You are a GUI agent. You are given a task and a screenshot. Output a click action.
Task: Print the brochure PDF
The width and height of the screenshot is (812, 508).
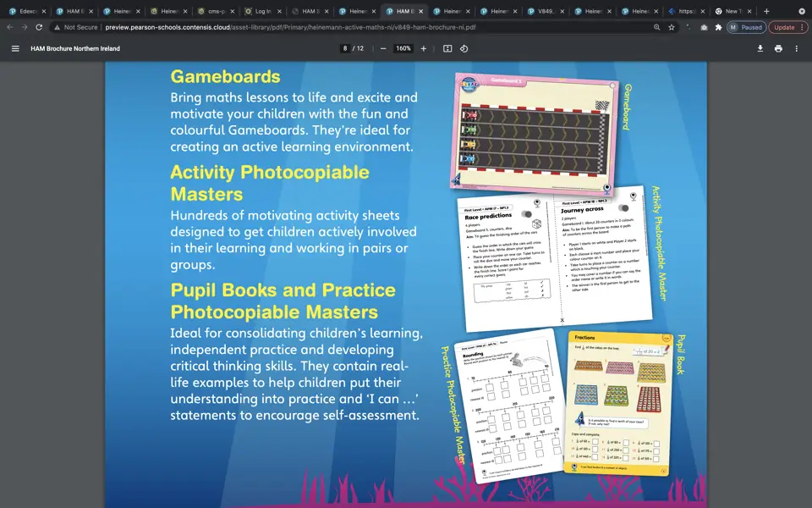(778, 48)
